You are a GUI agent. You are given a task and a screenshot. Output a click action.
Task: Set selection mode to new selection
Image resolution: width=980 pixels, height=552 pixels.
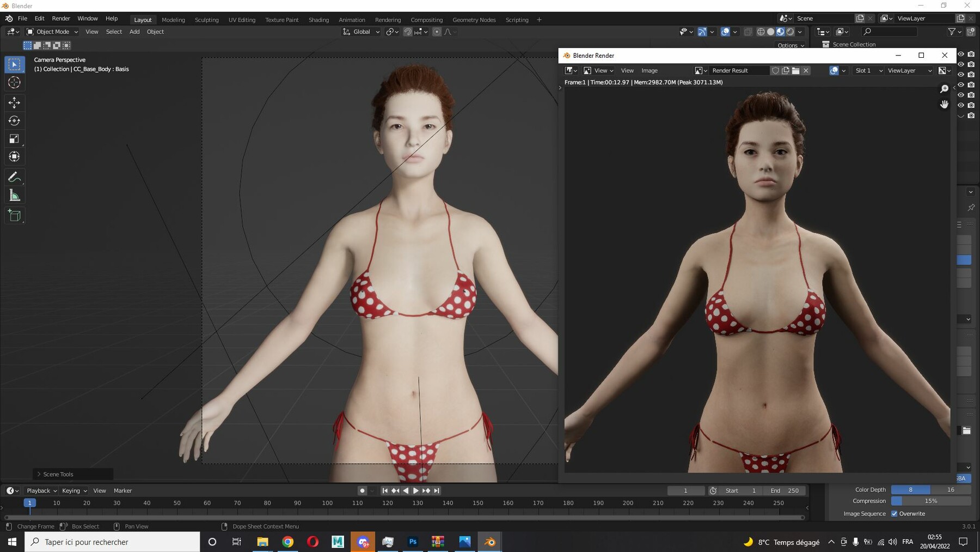pyautogui.click(x=27, y=45)
